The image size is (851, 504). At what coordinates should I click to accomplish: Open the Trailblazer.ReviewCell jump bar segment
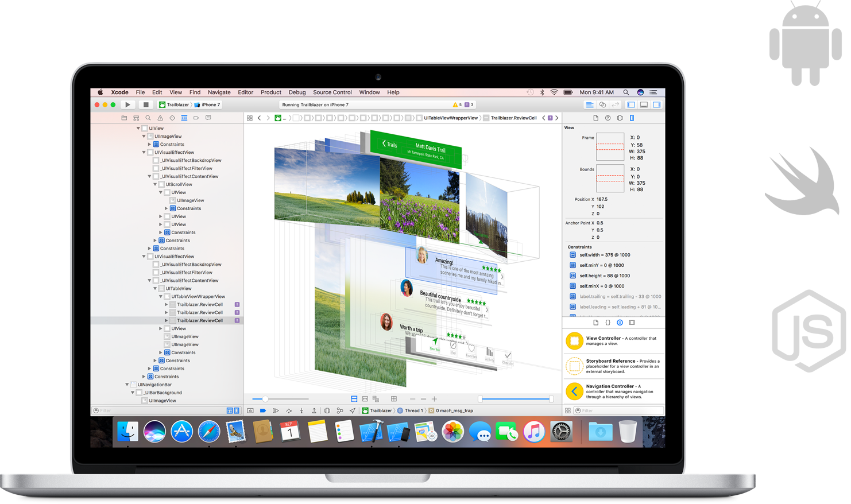510,118
